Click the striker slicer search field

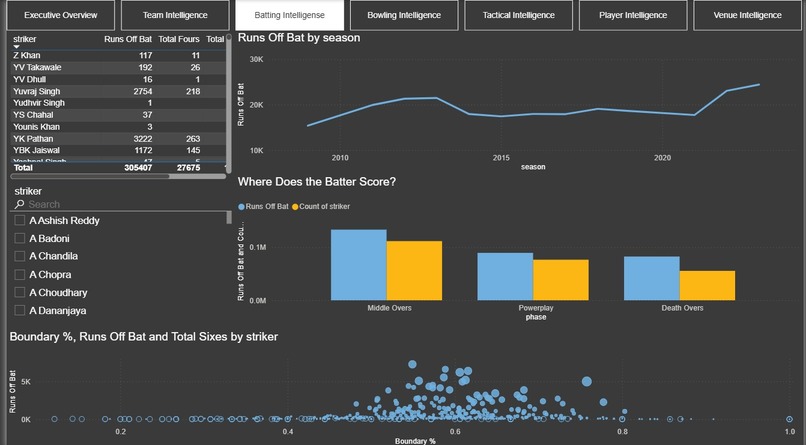[x=121, y=205]
